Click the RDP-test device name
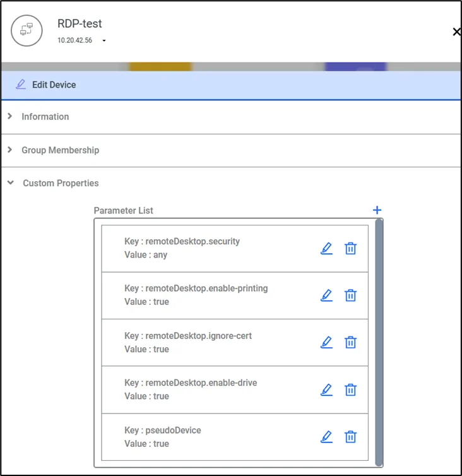Image resolution: width=462 pixels, height=476 pixels. pos(80,24)
